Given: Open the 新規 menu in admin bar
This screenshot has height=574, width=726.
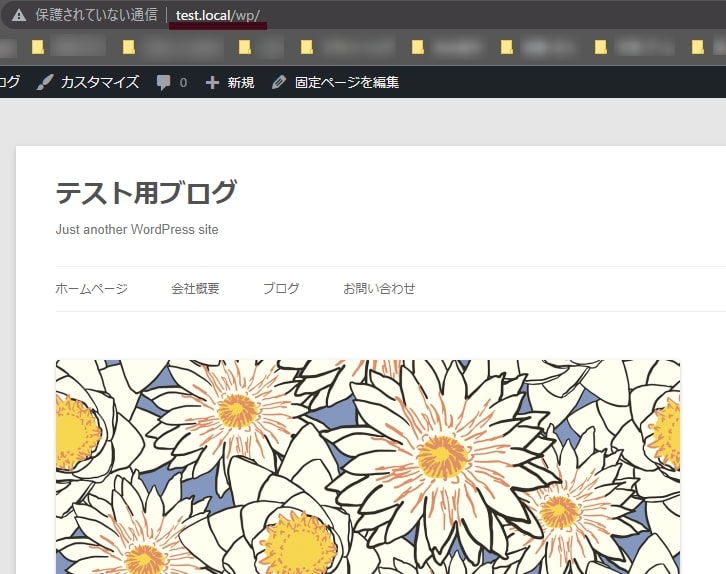Looking at the screenshot, I should (241, 82).
